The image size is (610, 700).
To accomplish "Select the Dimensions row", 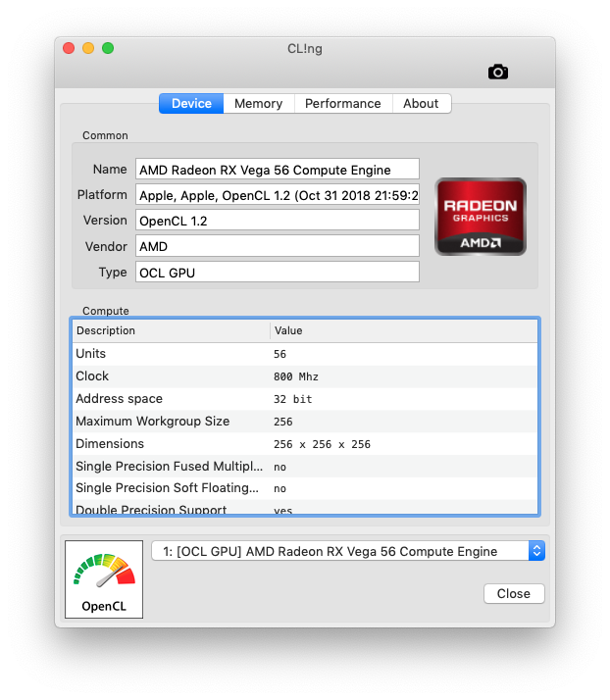I will coord(305,444).
